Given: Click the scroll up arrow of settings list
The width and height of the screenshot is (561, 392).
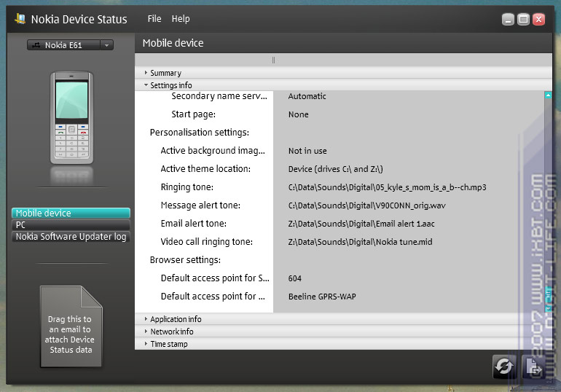Looking at the screenshot, I should pyautogui.click(x=548, y=95).
